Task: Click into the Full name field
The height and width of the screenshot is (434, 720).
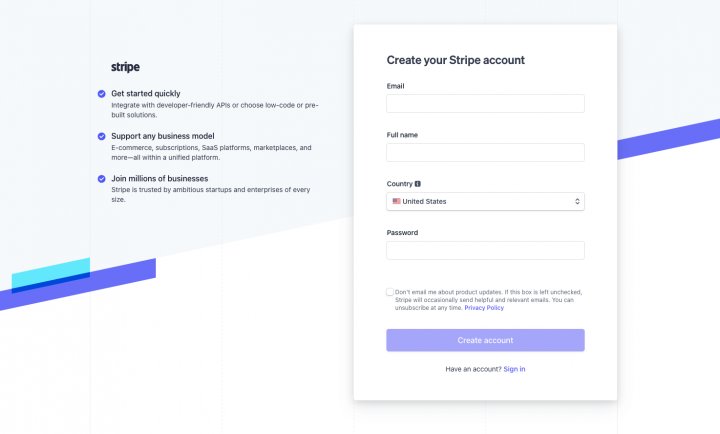Action: (485, 152)
